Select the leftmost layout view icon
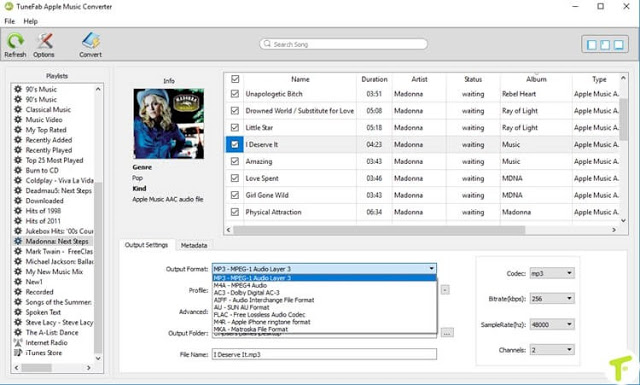 coord(591,45)
